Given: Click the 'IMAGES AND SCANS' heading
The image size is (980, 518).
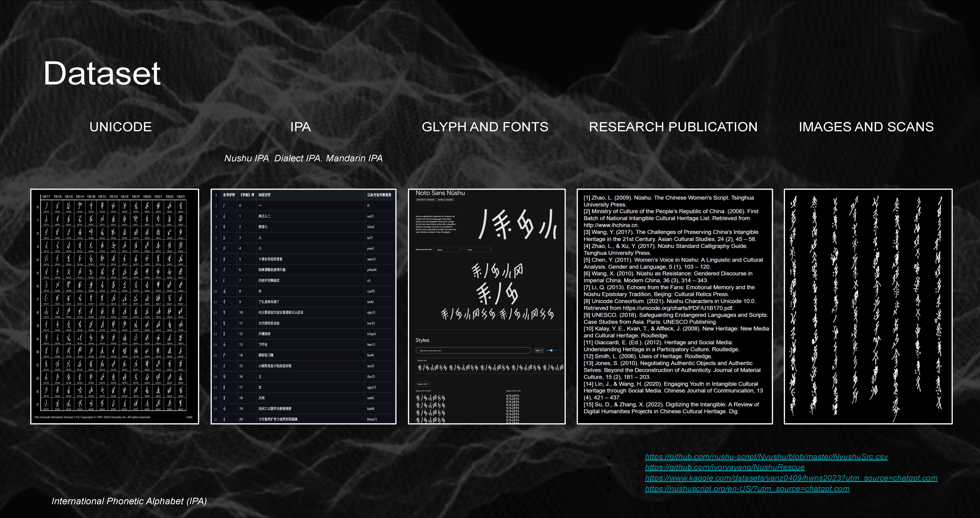Looking at the screenshot, I should (866, 127).
